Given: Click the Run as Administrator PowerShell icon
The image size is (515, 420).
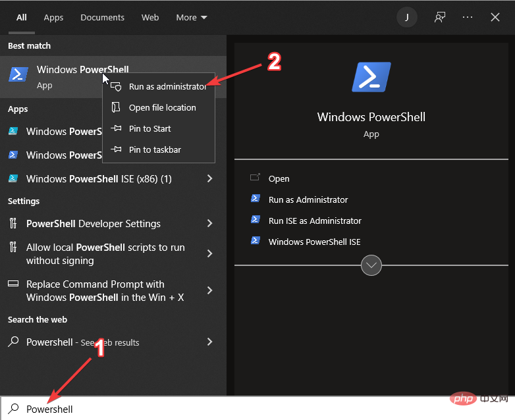Looking at the screenshot, I should point(256,198).
